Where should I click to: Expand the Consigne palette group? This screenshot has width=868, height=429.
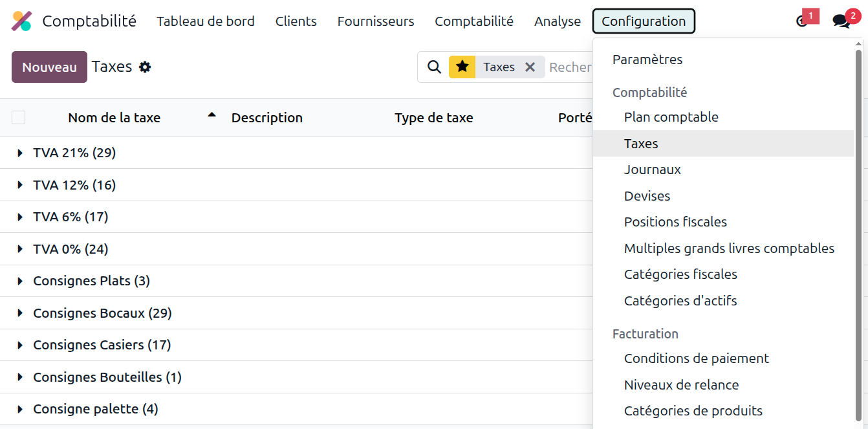[21, 410]
